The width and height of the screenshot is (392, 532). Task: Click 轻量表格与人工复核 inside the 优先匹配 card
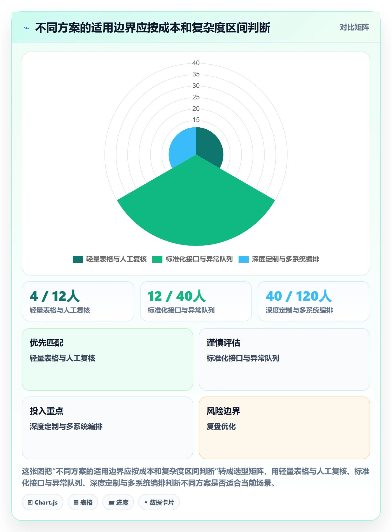(x=62, y=358)
